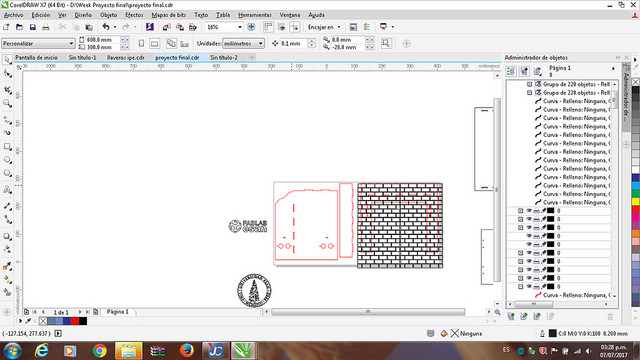Select the Crop tool

pyautogui.click(x=7, y=90)
